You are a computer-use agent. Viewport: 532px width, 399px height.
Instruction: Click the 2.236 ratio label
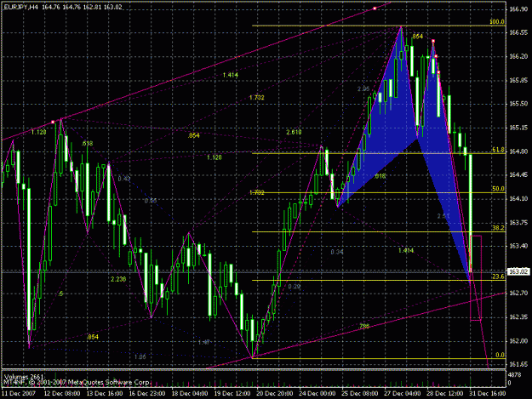tap(118, 279)
